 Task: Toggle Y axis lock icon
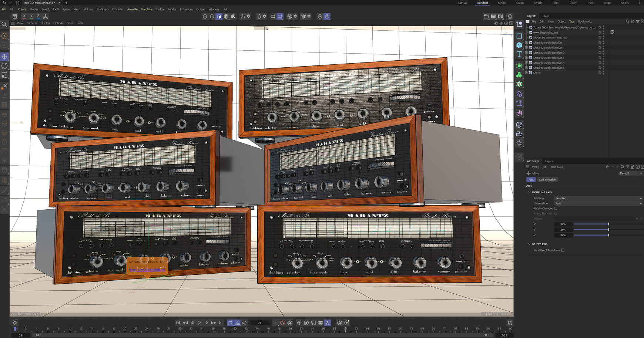pos(31,16)
